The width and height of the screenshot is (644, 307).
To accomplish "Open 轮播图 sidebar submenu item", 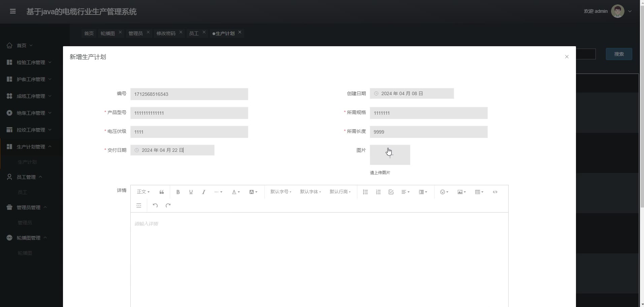I will pyautogui.click(x=25, y=253).
